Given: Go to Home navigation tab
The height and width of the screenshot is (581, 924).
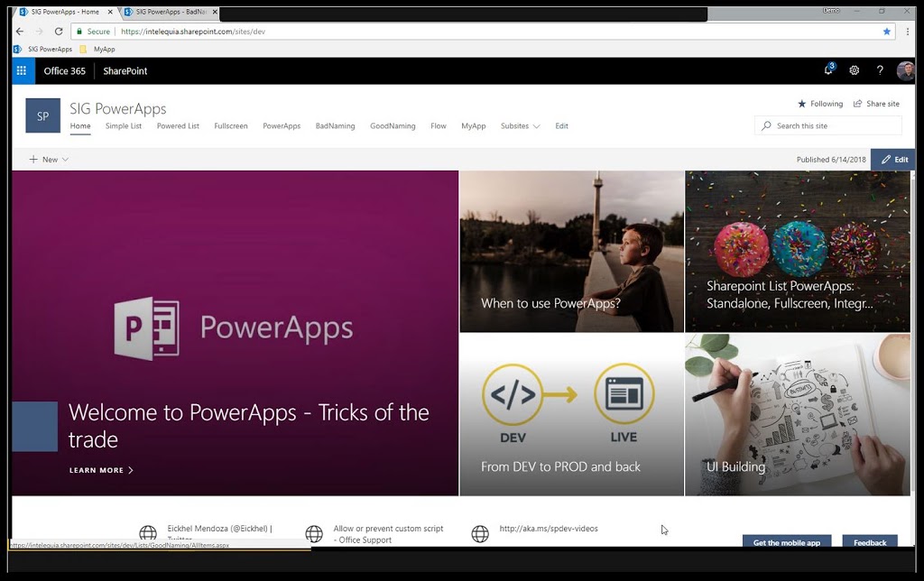Looking at the screenshot, I should 80,126.
